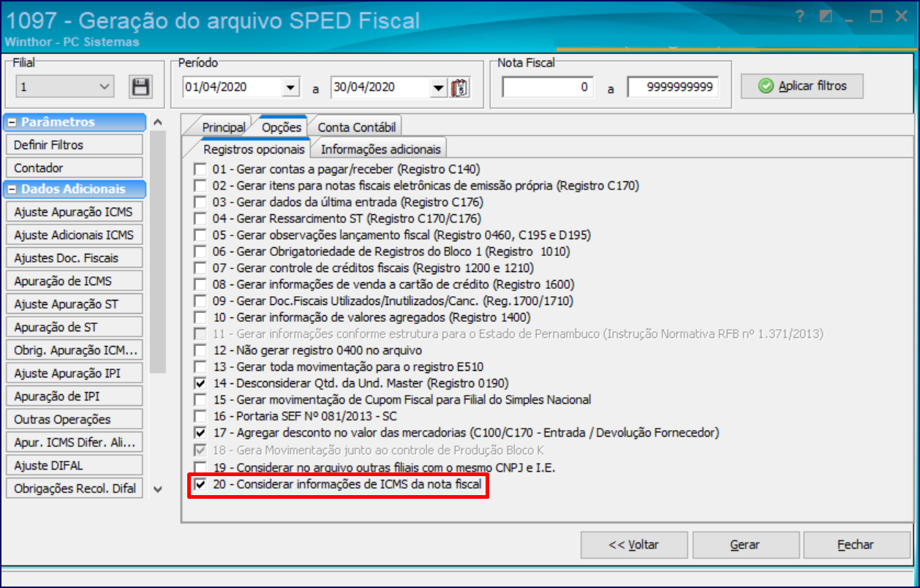
Task: Click the sidebar scroll up arrow
Action: tap(159, 122)
